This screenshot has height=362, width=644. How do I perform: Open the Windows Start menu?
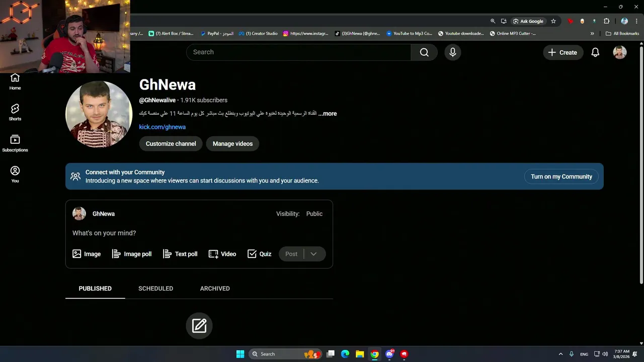[240, 354]
